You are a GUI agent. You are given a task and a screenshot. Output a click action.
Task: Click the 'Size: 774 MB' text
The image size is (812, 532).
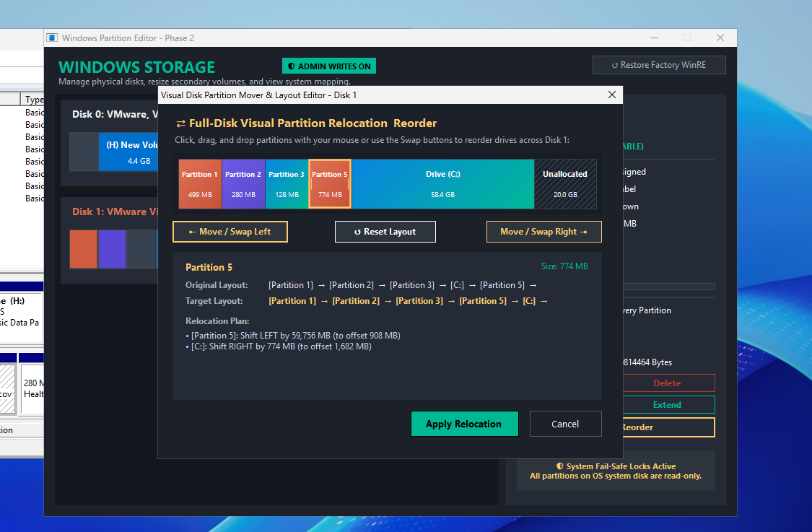(564, 266)
